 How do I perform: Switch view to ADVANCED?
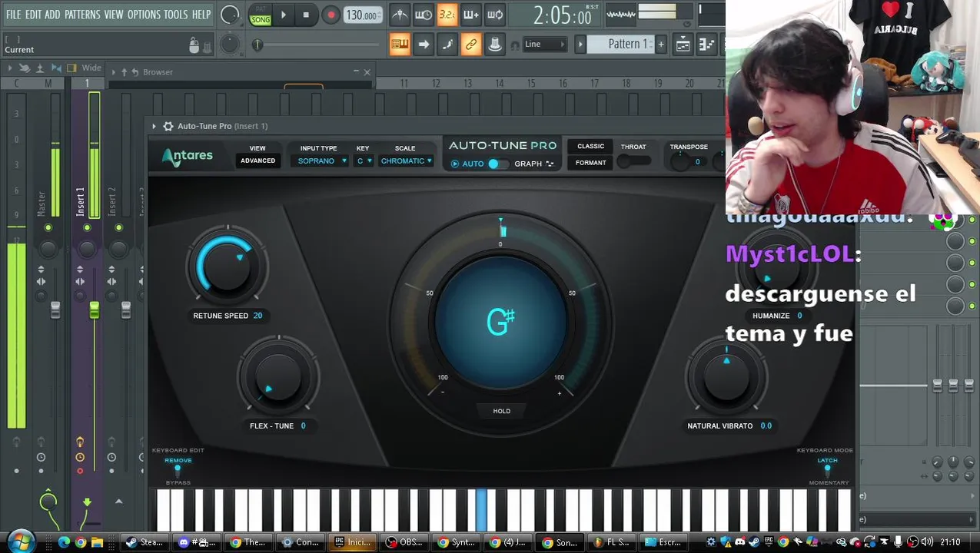coord(257,161)
